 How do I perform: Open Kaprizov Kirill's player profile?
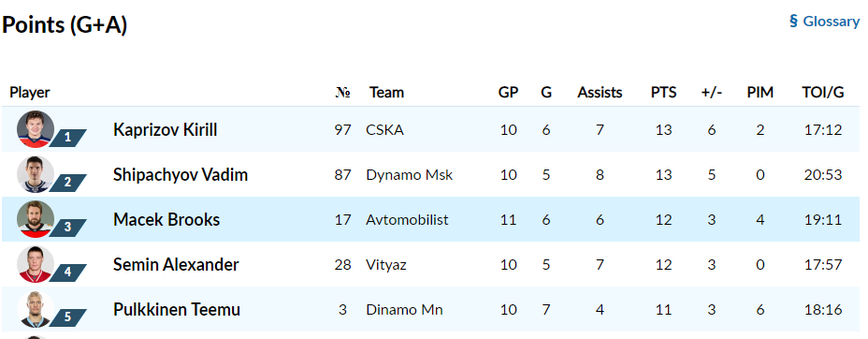165,129
